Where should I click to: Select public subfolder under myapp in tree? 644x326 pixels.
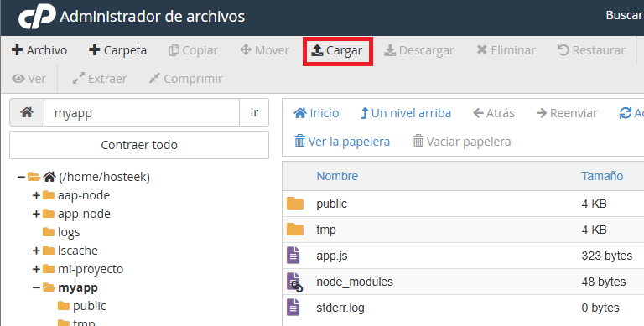coord(90,306)
